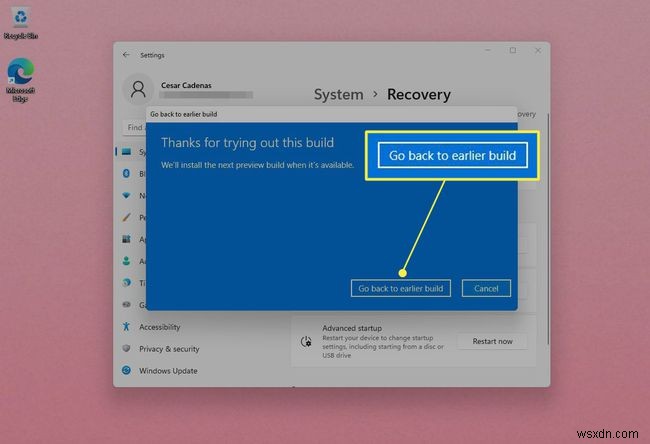This screenshot has height=444, width=650.
Task: Select the Time & language globe icon
Action: tap(126, 283)
